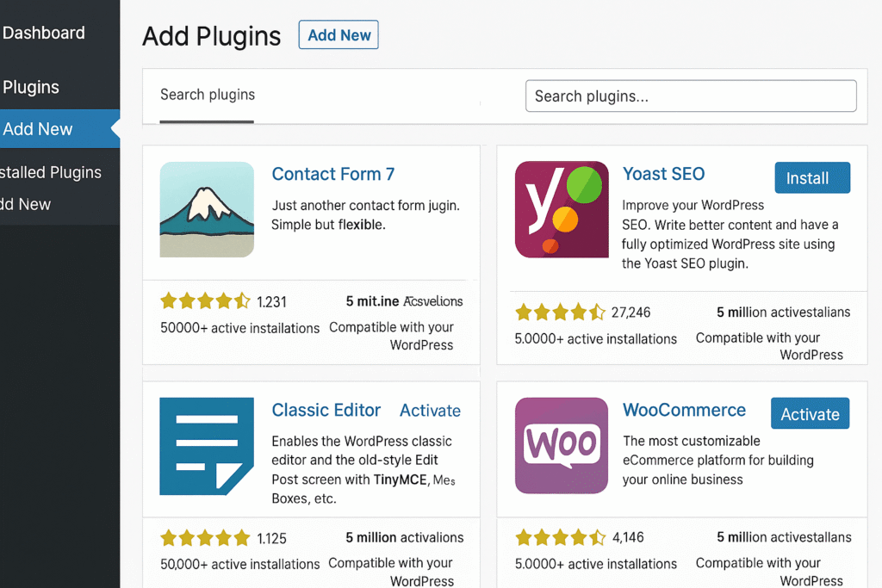The width and height of the screenshot is (882, 588).
Task: Activate the Classic Editor plugin
Action: tap(430, 411)
